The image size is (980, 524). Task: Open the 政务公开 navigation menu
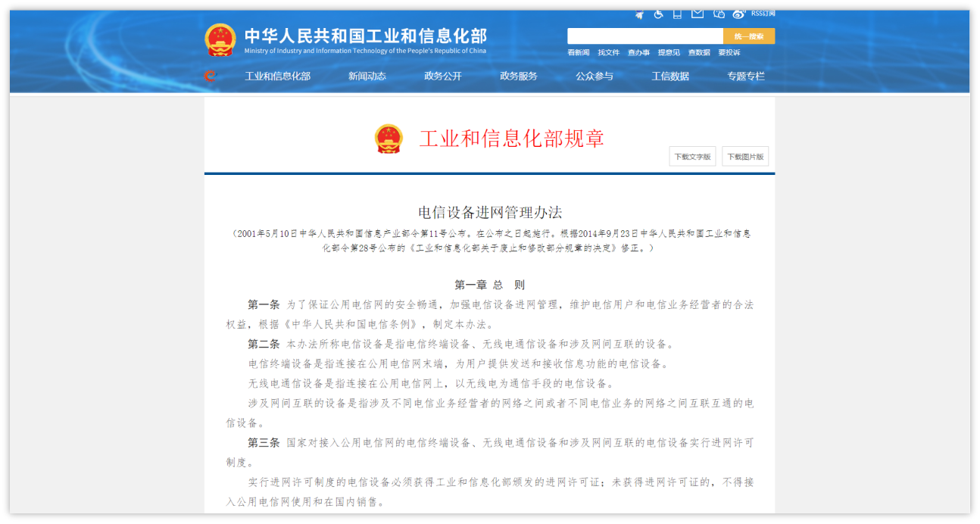coord(444,76)
